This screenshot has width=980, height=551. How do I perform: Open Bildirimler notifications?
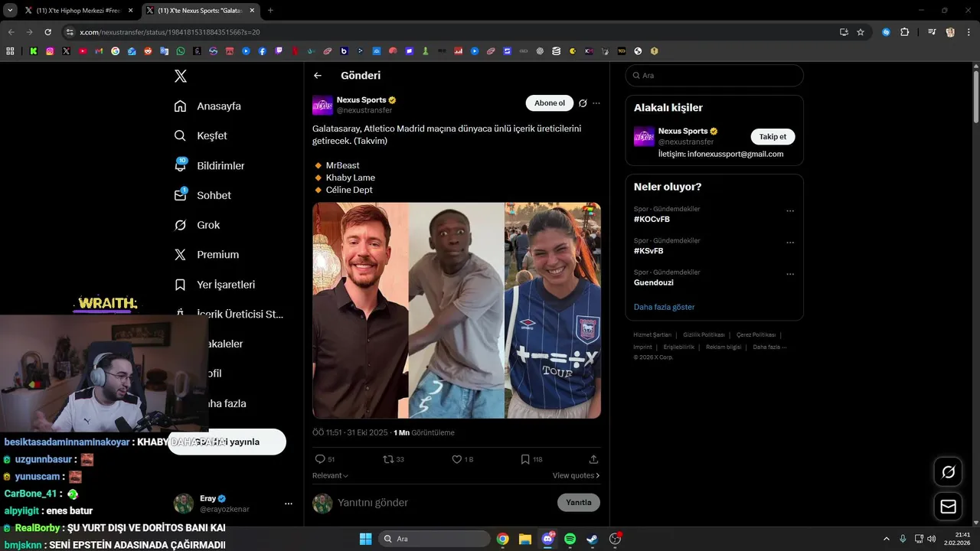(x=209, y=165)
